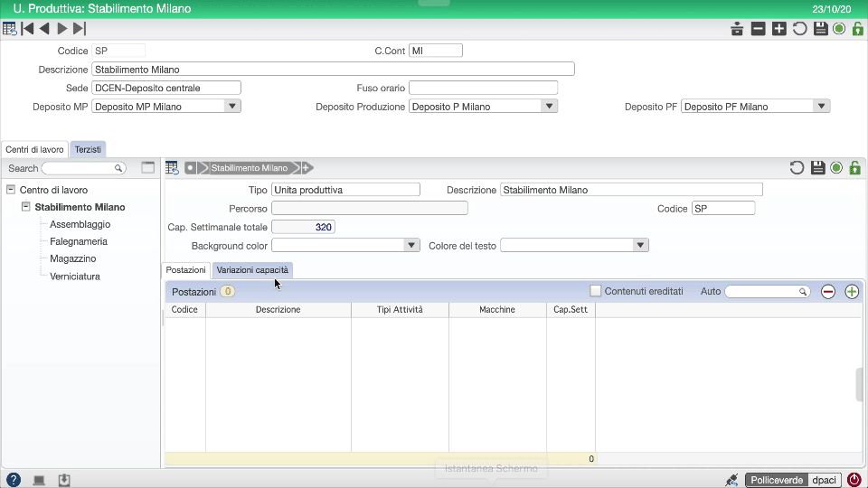Click the tree Search input field
The image size is (868, 488).
(x=83, y=168)
